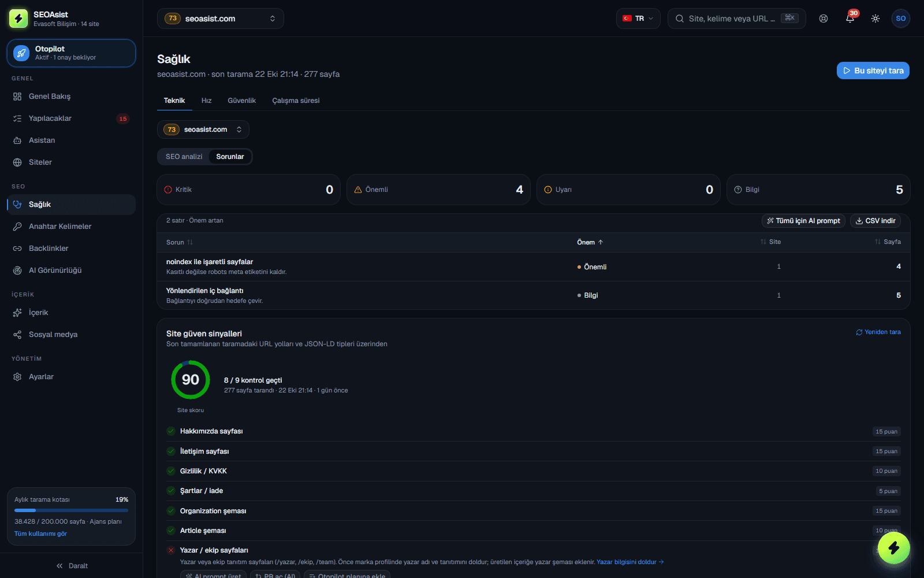This screenshot has height=578, width=924.
Task: Select the Teknik tab
Action: (174, 101)
